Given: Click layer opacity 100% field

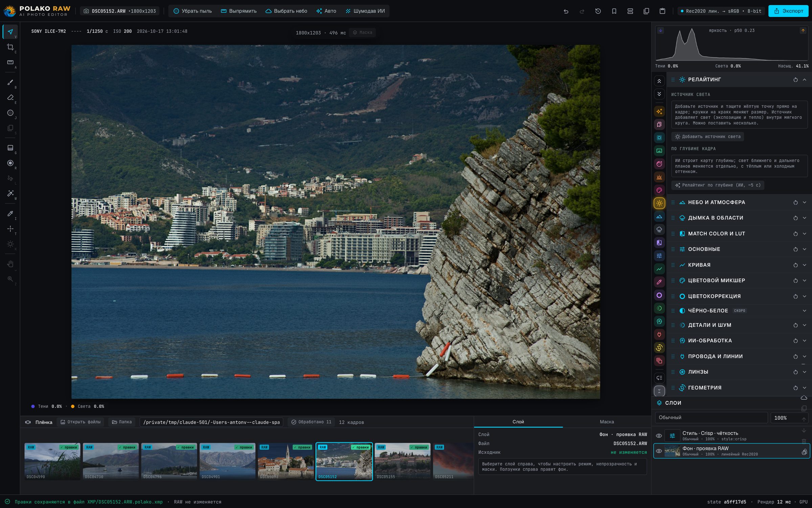Looking at the screenshot, I should click(x=789, y=418).
